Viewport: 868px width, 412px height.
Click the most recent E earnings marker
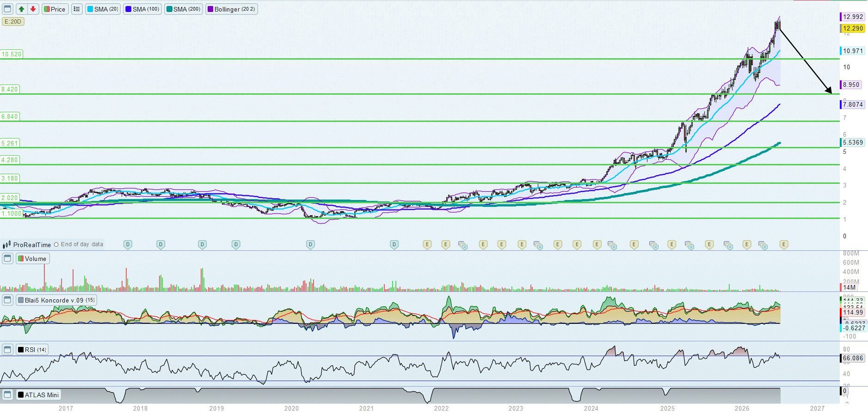784,244
